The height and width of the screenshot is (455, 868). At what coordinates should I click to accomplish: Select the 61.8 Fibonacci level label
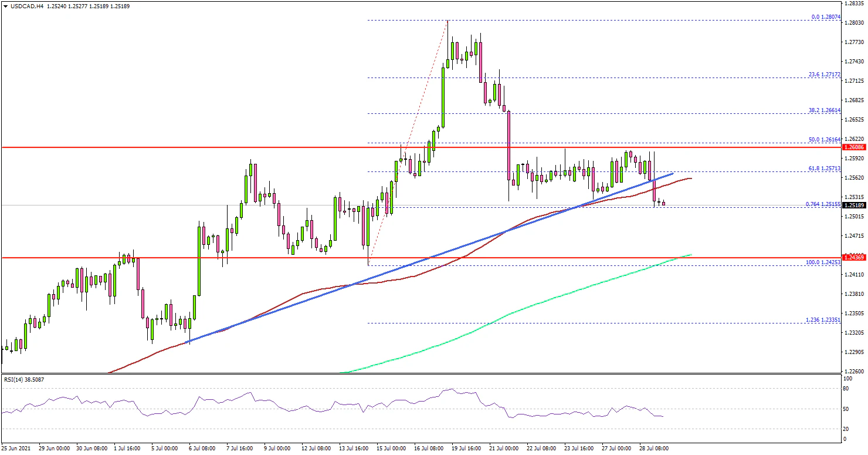pos(825,168)
